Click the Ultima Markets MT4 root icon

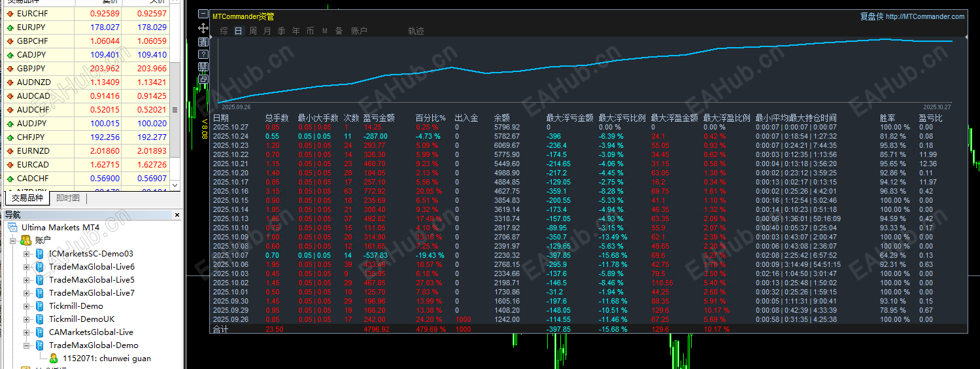coord(13,228)
